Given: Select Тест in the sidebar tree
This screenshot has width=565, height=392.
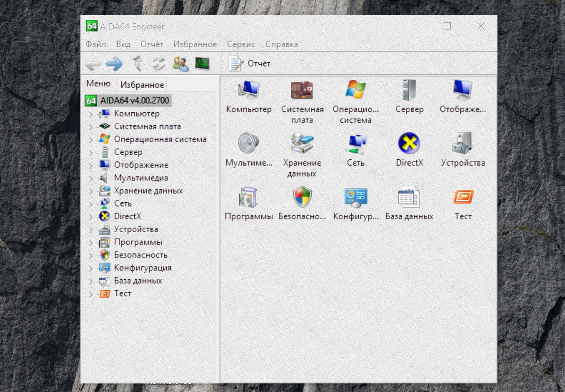Looking at the screenshot, I should [123, 293].
